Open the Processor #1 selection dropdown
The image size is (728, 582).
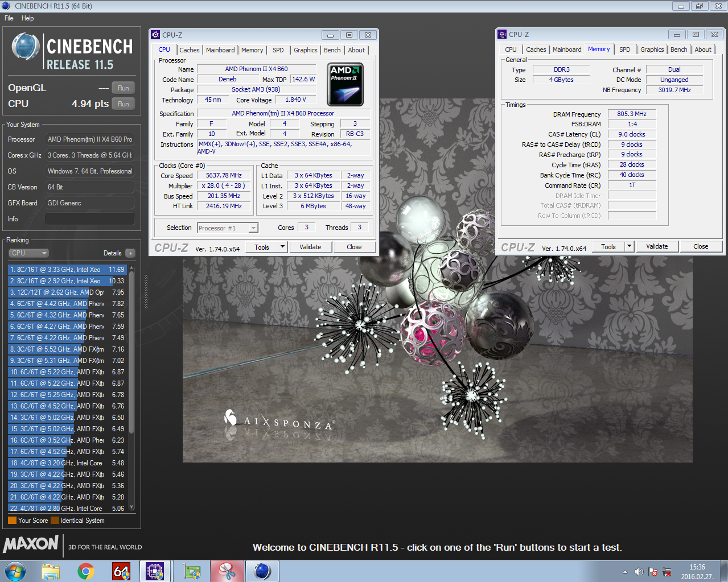coord(228,228)
